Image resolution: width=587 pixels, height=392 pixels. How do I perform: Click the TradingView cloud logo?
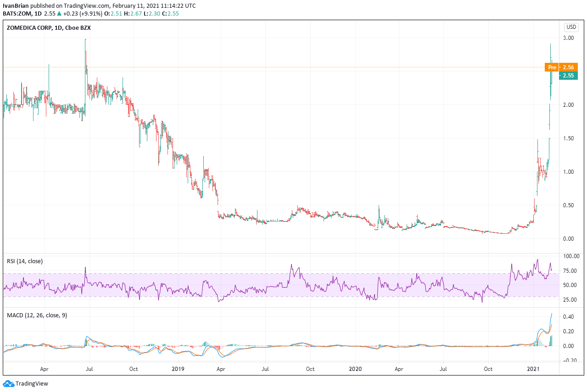click(8, 384)
